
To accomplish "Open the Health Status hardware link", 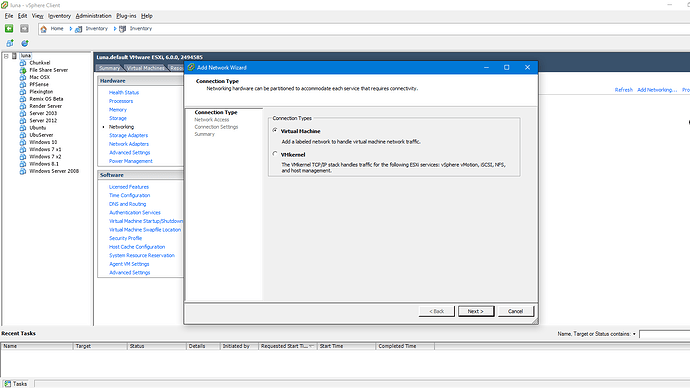I will point(124,92).
